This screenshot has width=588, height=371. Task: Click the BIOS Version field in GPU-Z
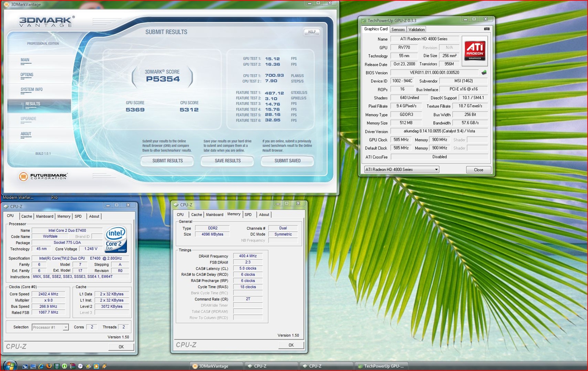(x=434, y=73)
